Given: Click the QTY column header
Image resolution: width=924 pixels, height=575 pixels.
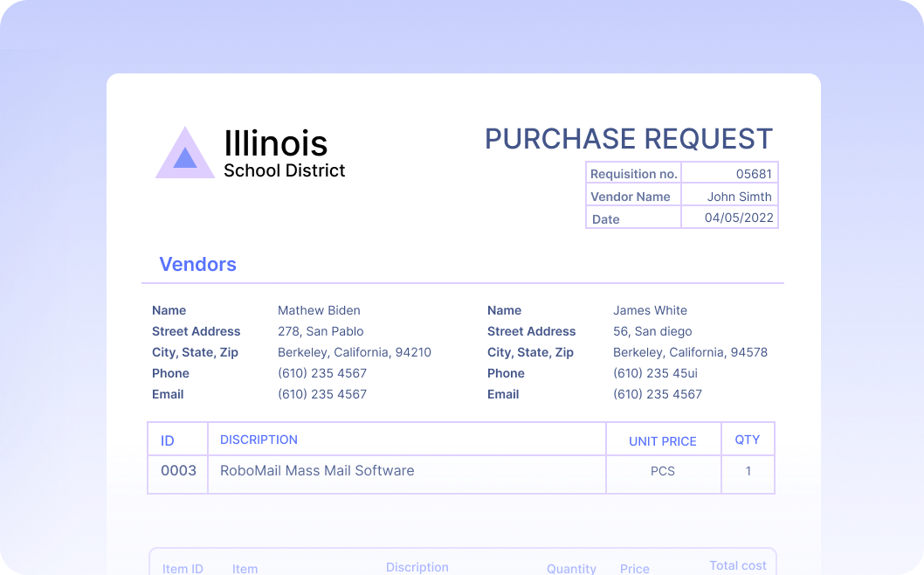Looking at the screenshot, I should pyautogui.click(x=748, y=440).
